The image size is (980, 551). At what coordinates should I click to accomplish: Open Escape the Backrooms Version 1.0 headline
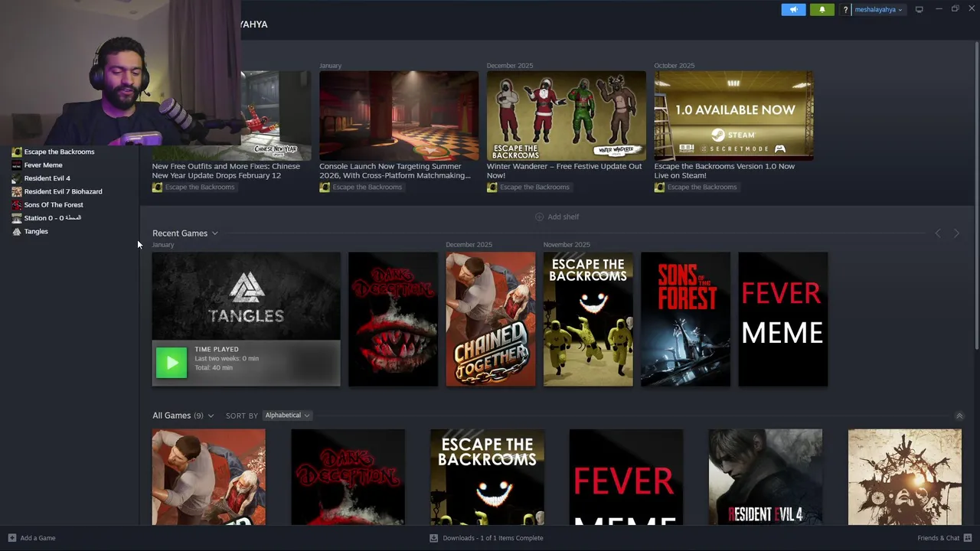(724, 171)
